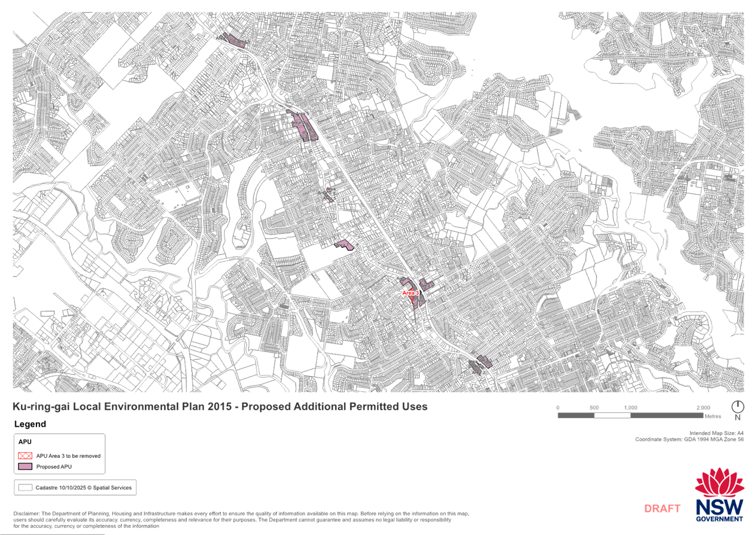
Task: Click the Coordinate System GDA text
Action: 689,439
